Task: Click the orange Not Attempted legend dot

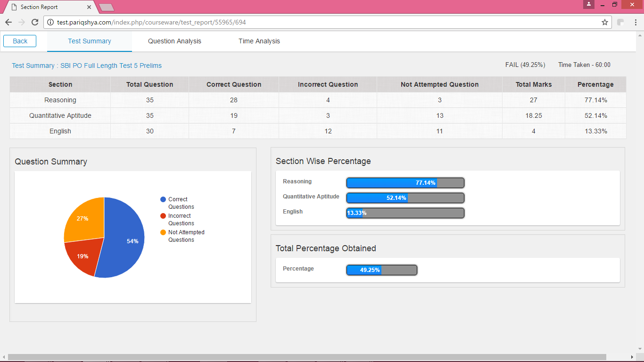Action: (x=163, y=232)
